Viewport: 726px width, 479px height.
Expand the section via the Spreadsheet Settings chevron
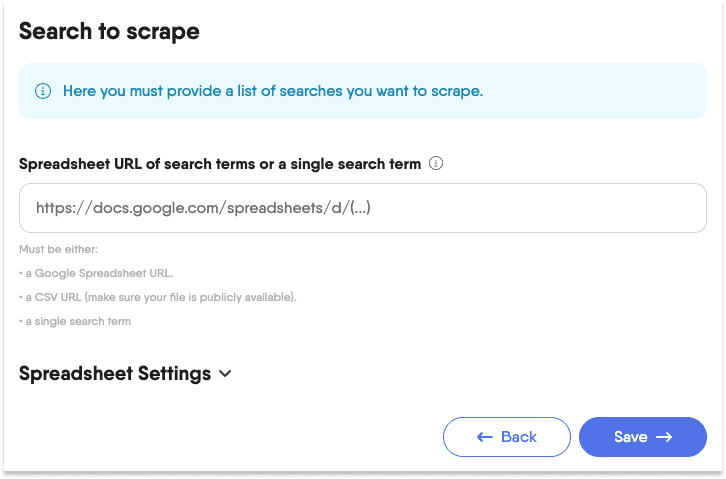pos(225,374)
